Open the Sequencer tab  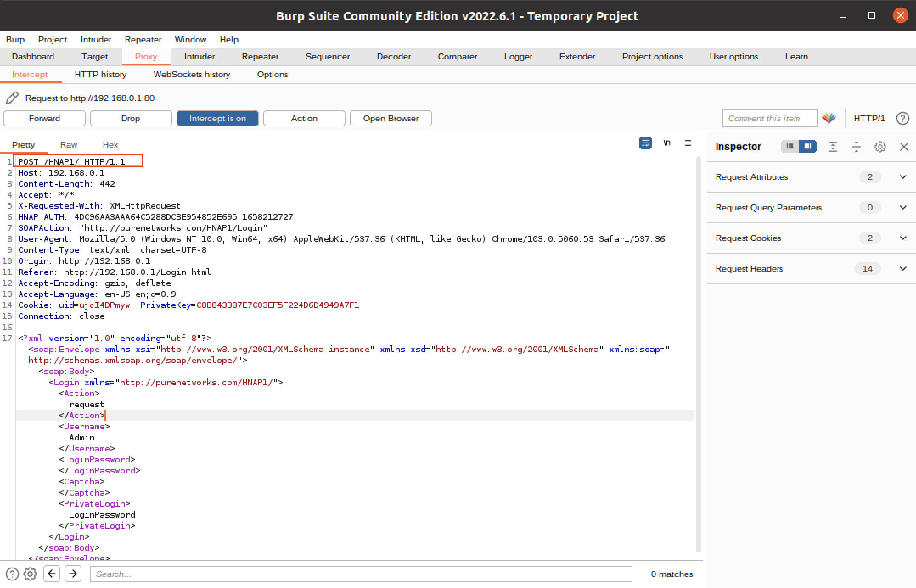pos(328,56)
